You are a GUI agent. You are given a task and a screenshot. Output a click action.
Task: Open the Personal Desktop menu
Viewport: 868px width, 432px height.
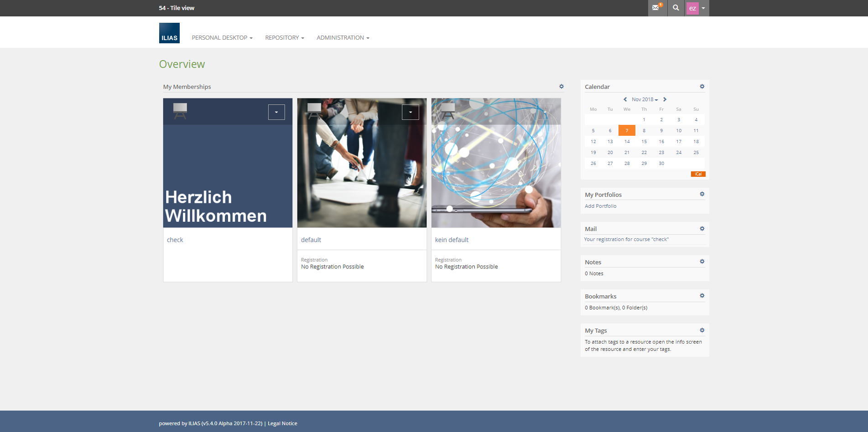(x=222, y=38)
